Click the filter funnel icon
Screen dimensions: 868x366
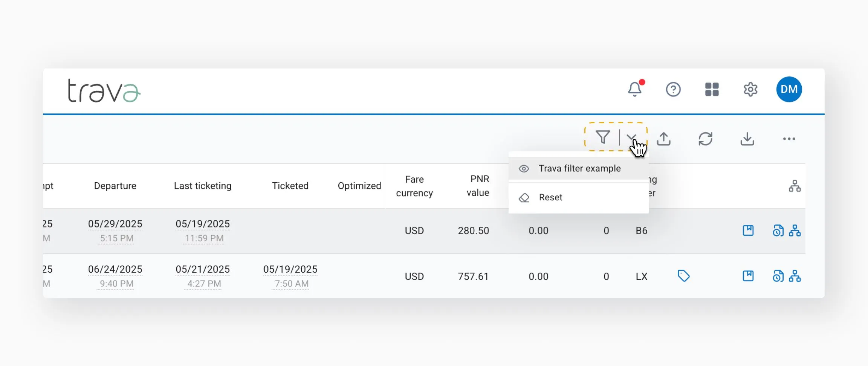(603, 137)
